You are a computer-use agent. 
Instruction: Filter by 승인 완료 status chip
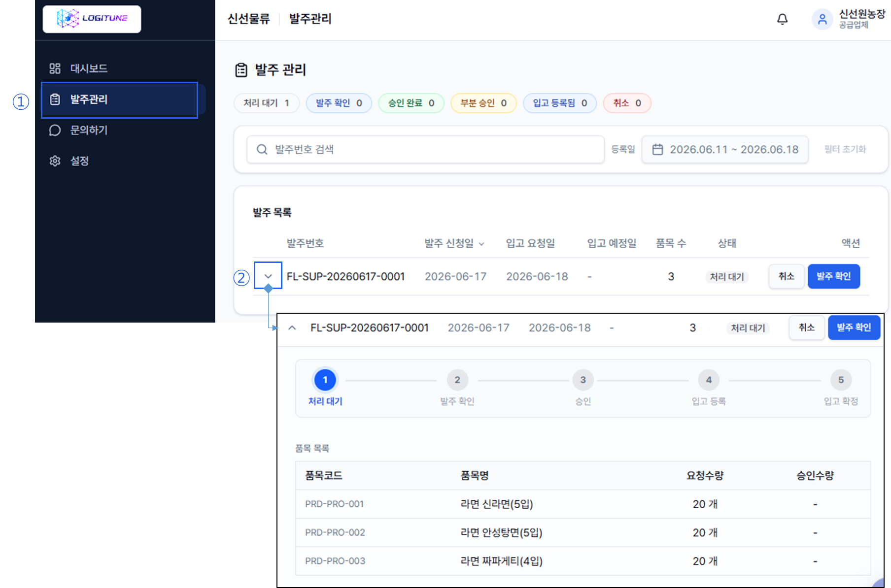[x=411, y=103]
